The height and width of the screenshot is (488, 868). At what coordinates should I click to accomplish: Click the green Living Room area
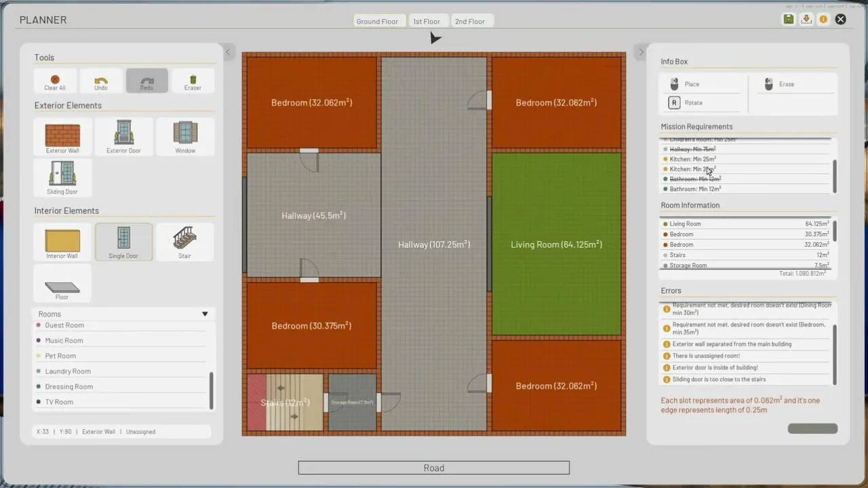click(556, 244)
